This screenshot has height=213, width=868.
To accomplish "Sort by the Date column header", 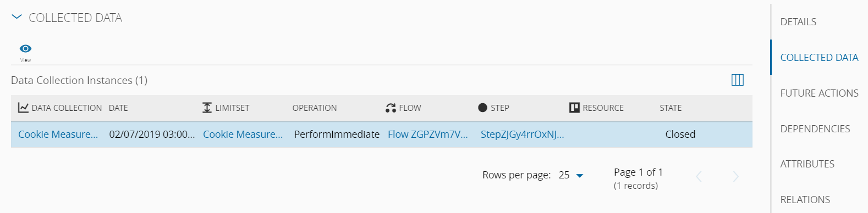I will pyautogui.click(x=118, y=108).
